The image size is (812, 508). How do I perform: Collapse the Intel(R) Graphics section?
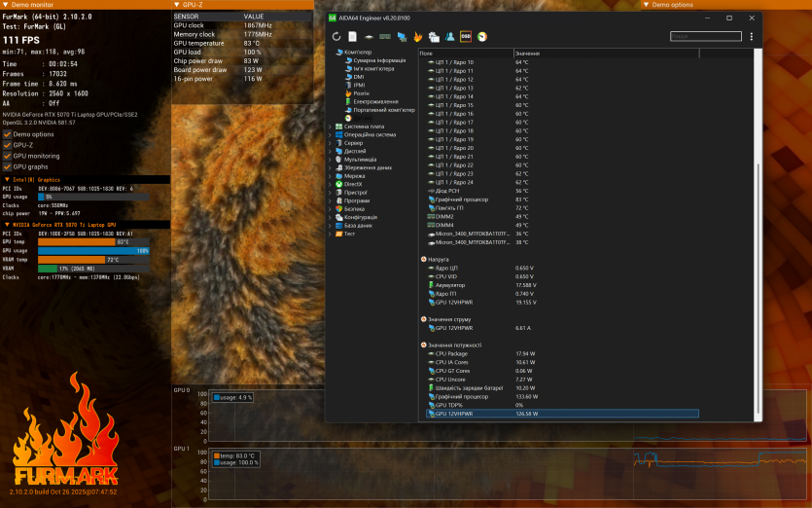coord(6,180)
